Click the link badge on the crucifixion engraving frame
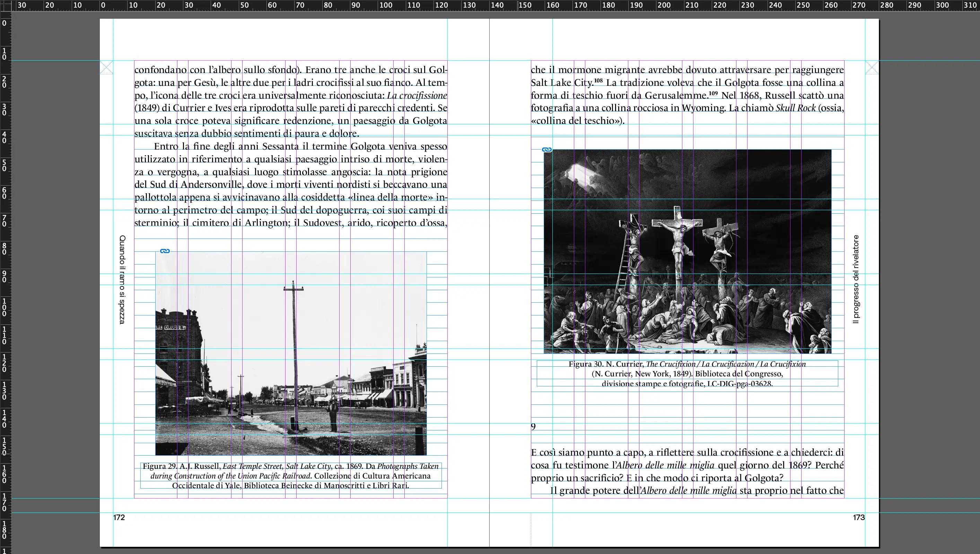This screenshot has height=554, width=980. coord(547,150)
